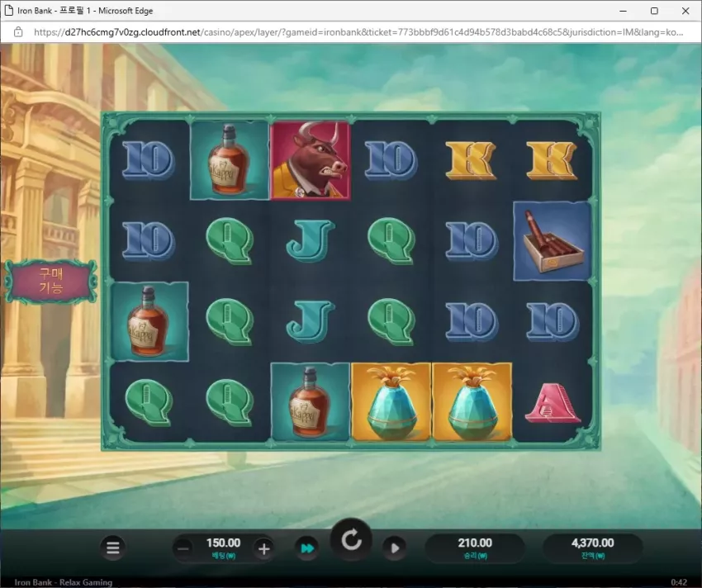Image resolution: width=702 pixels, height=588 pixels.
Task: Open the hamburger menu in game bar
Action: pos(113,548)
